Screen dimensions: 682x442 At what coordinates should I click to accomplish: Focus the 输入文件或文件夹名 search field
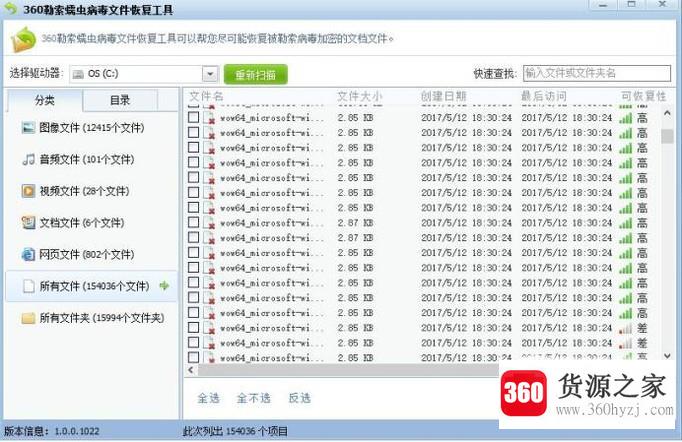coord(597,73)
